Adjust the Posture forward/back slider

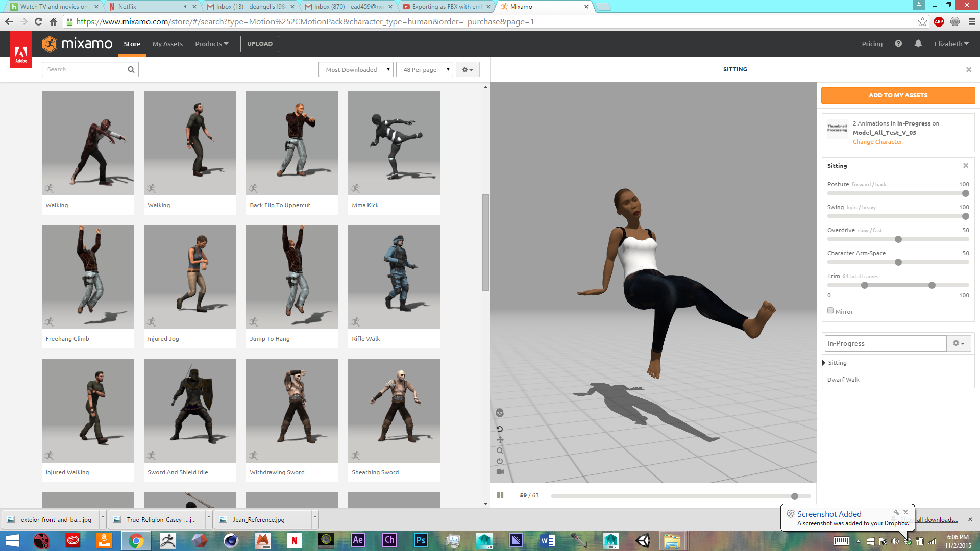(965, 193)
